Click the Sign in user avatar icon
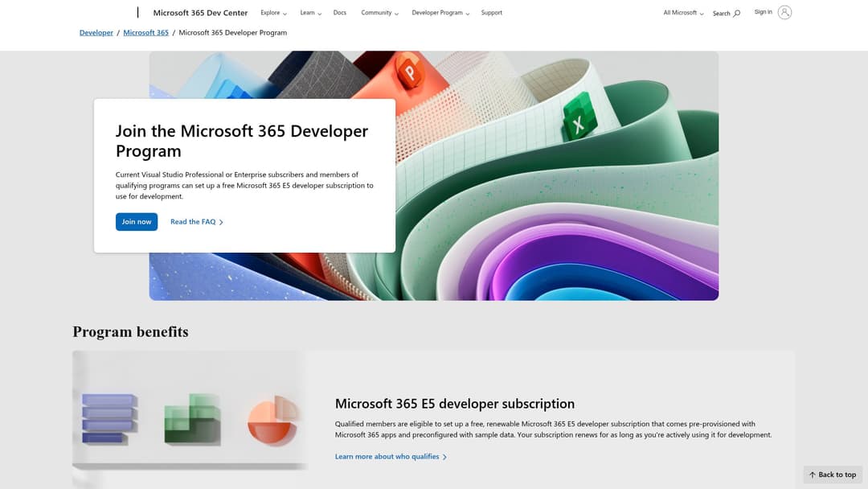868x489 pixels. (784, 12)
